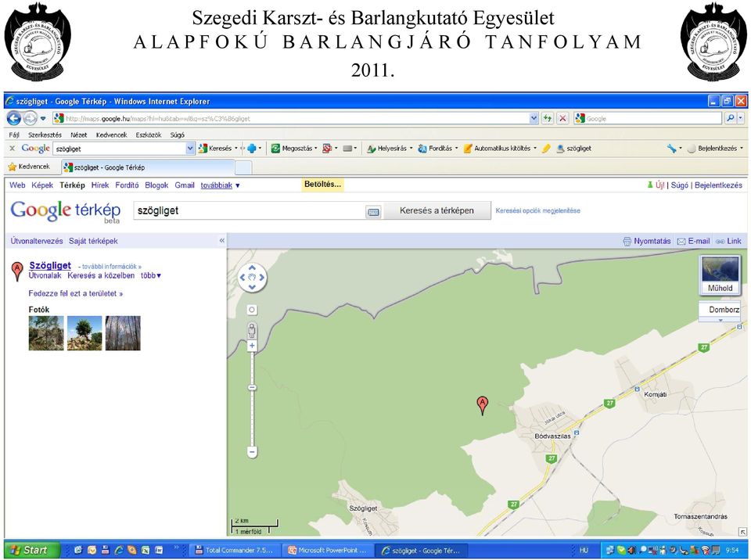Switch to Total Commander in the taskbar
Image resolution: width=751 pixels, height=560 pixels.
[235, 551]
